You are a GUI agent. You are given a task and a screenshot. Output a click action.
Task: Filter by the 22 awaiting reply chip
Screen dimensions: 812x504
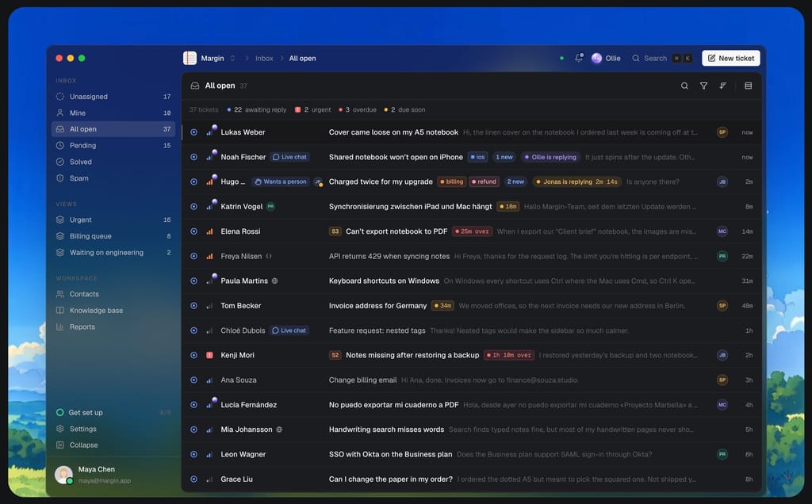click(x=256, y=109)
